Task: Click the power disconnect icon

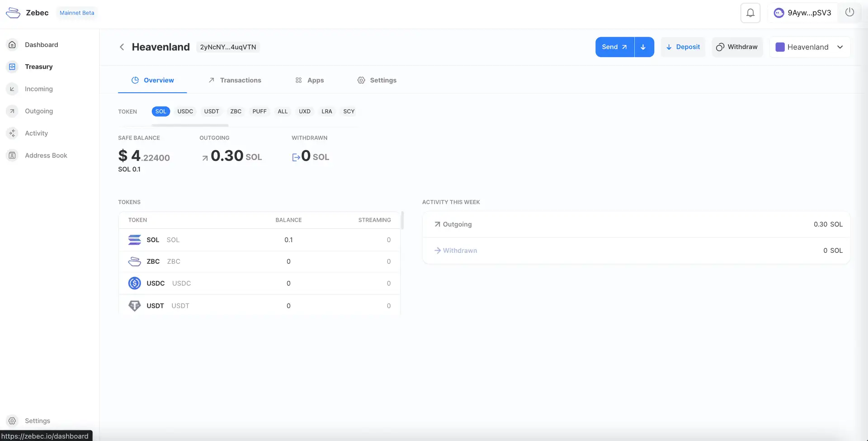Action: (849, 12)
